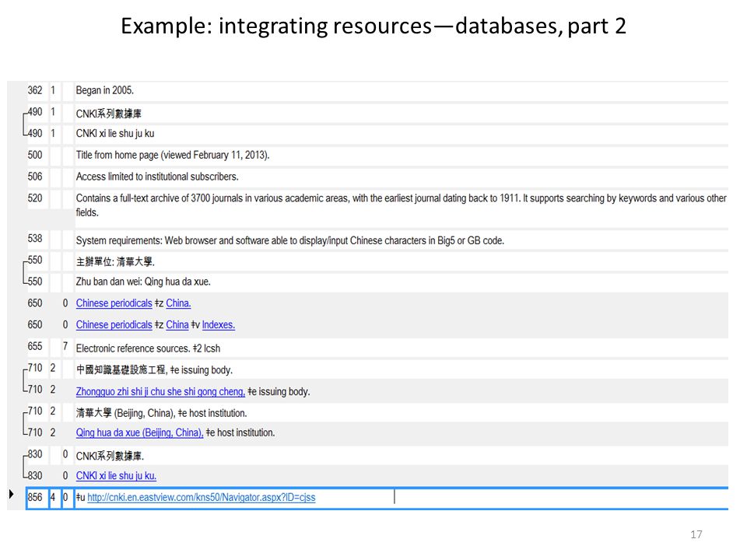Open the 'CNKI xi lie shu ju ku.' series link
747x560 pixels.
pos(116,476)
